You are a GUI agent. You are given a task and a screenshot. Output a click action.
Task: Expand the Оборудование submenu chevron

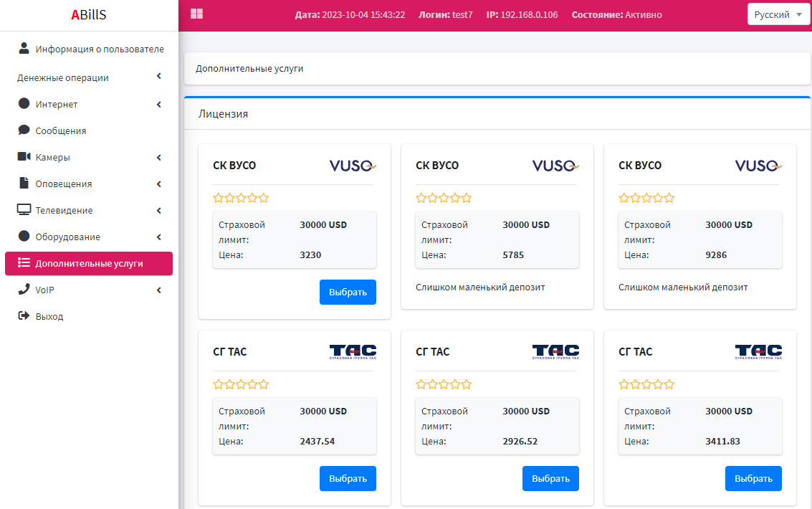pyautogui.click(x=159, y=237)
